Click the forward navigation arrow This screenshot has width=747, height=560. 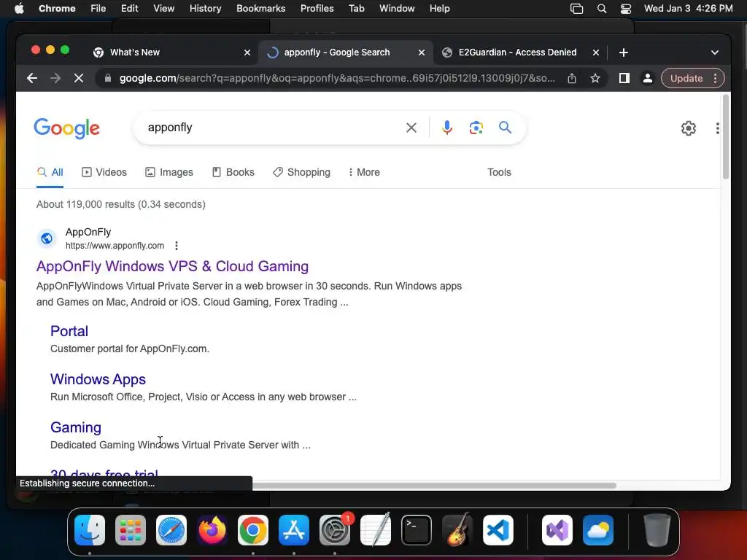pyautogui.click(x=55, y=78)
